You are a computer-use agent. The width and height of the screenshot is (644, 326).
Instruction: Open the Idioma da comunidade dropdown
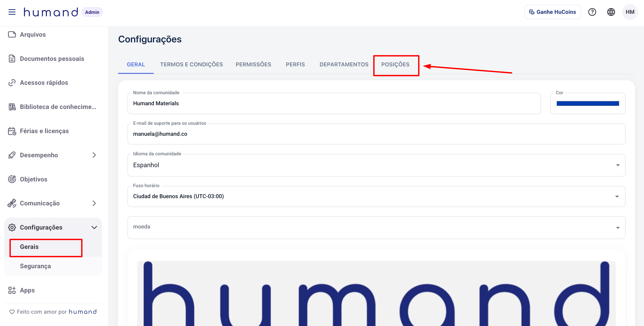click(x=376, y=165)
